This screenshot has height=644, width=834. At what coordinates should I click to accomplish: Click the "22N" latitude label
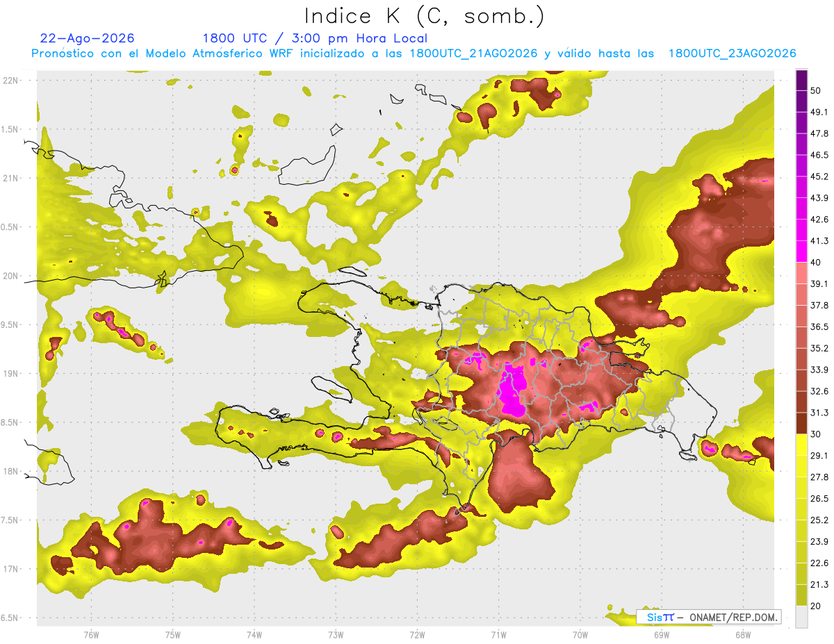coord(11,80)
